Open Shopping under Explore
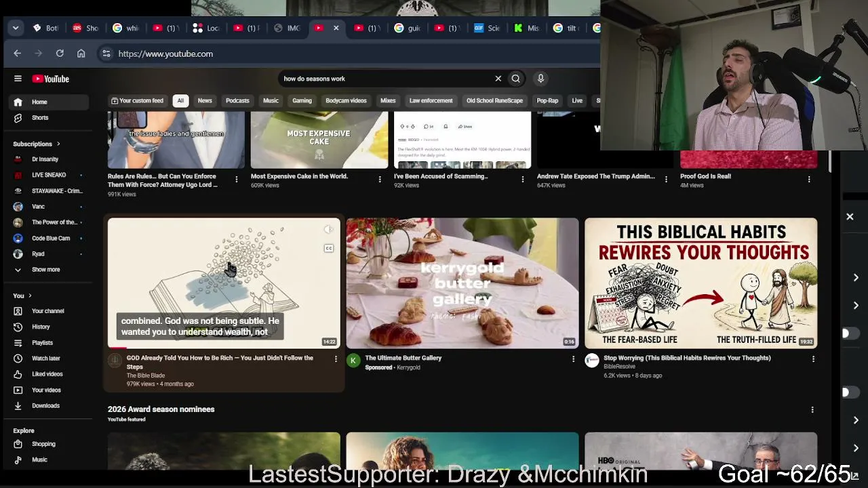This screenshot has width=868, height=488. pos(47,444)
